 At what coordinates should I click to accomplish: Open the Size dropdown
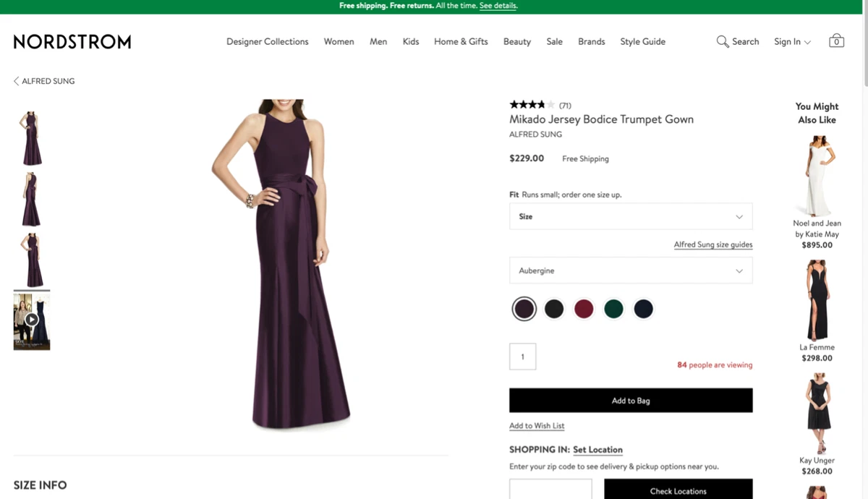pyautogui.click(x=631, y=216)
